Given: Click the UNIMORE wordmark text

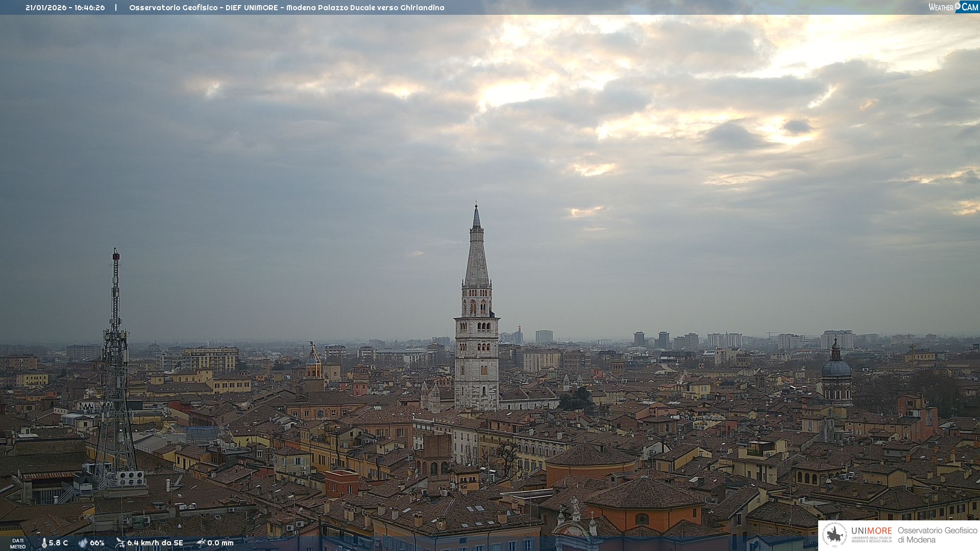Looking at the screenshot, I should 871,531.
